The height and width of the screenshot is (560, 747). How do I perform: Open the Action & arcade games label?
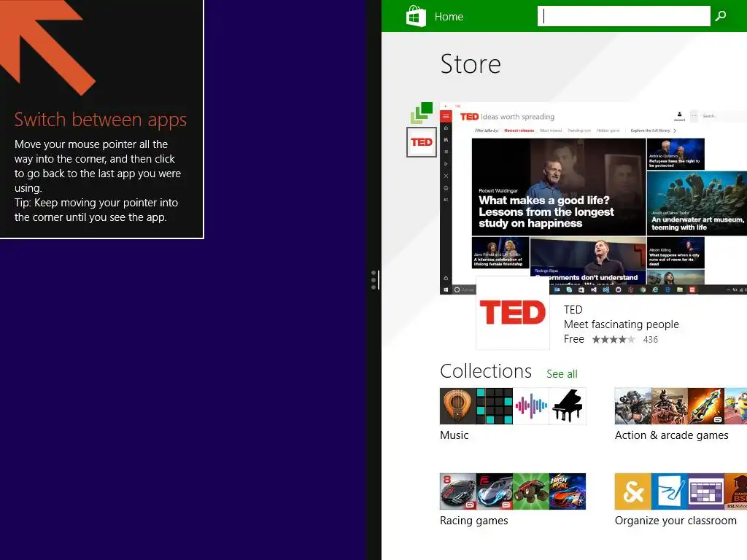(x=671, y=435)
